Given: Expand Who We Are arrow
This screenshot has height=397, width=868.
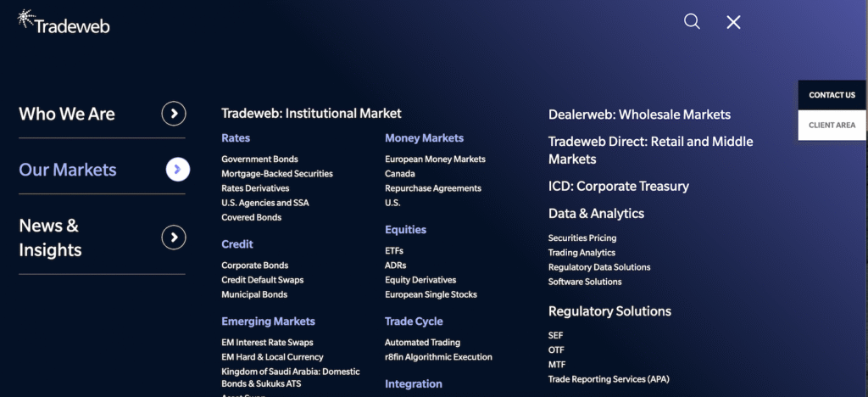Looking at the screenshot, I should (x=174, y=114).
